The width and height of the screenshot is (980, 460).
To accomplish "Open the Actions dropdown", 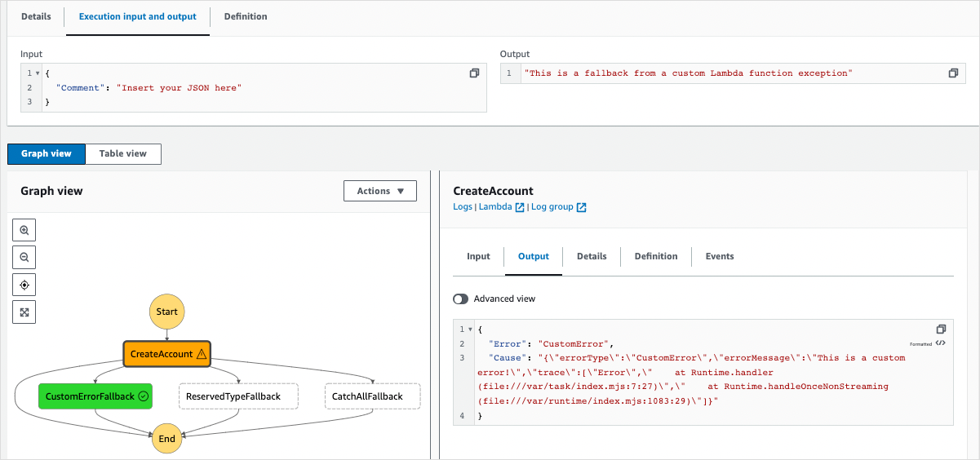I will point(380,191).
